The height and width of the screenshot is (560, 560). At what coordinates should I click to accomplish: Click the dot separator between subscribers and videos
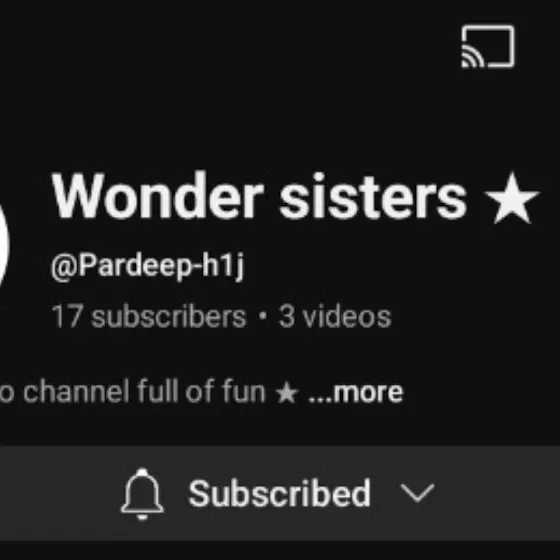pyautogui.click(x=262, y=316)
